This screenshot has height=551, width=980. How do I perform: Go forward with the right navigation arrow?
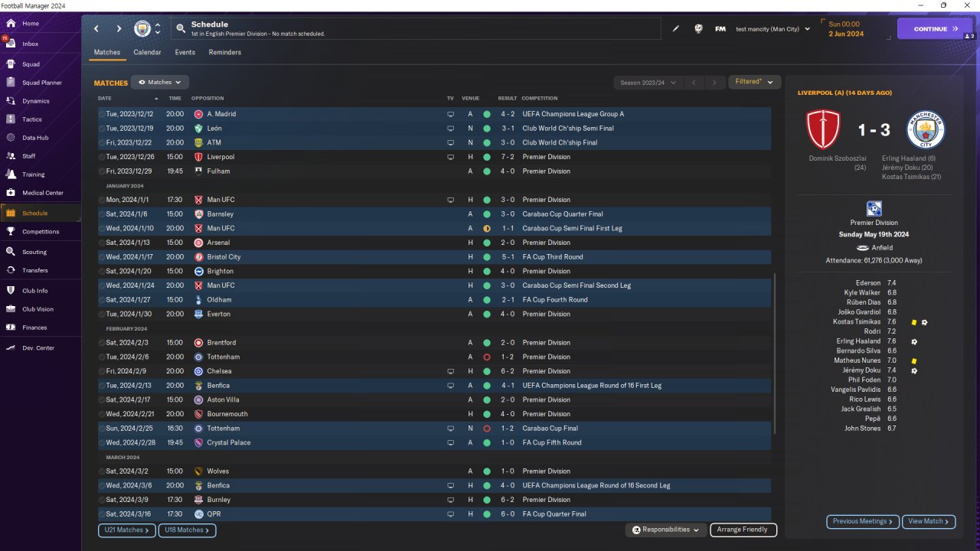click(x=119, y=29)
